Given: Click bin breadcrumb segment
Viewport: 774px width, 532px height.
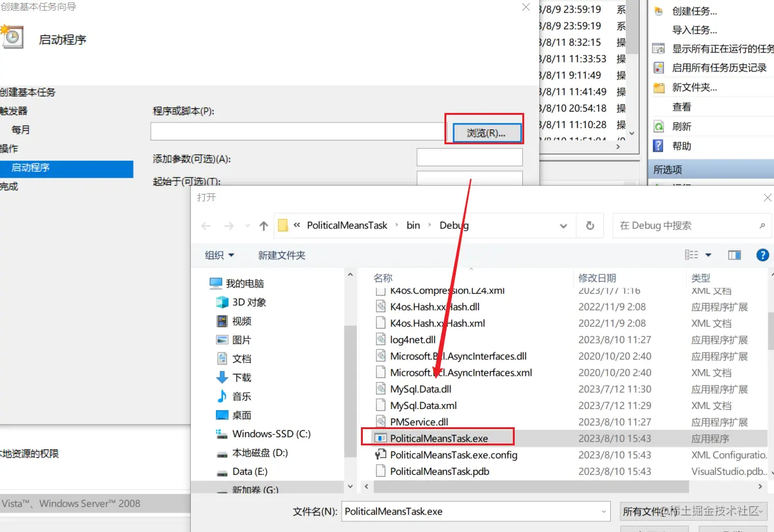Looking at the screenshot, I should click(413, 225).
